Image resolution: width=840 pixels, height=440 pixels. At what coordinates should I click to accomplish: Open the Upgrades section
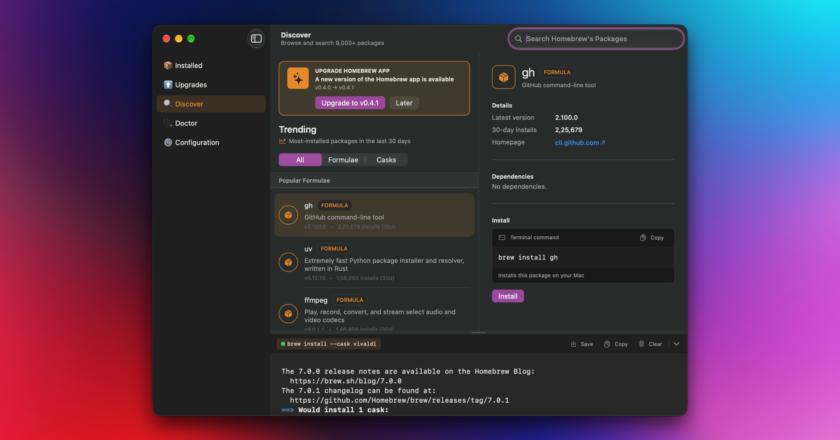tap(211, 85)
